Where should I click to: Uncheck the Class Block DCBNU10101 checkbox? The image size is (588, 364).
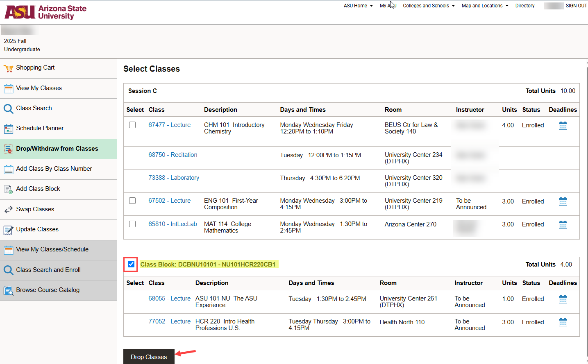(x=131, y=264)
